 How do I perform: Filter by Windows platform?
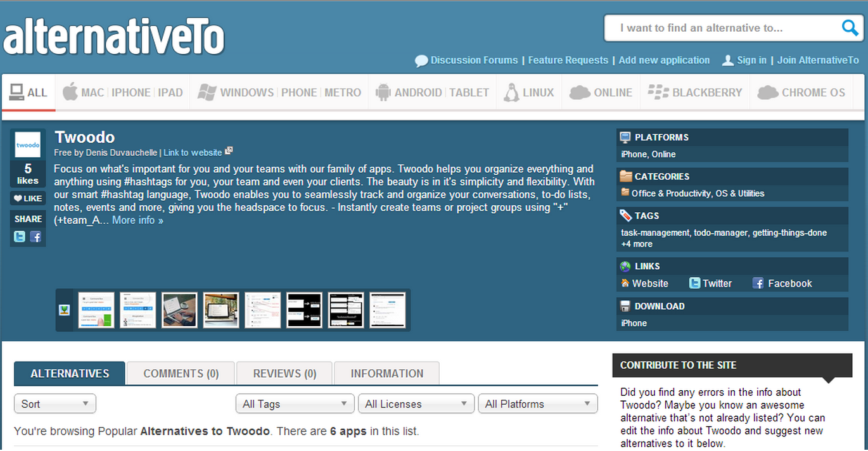(x=247, y=92)
